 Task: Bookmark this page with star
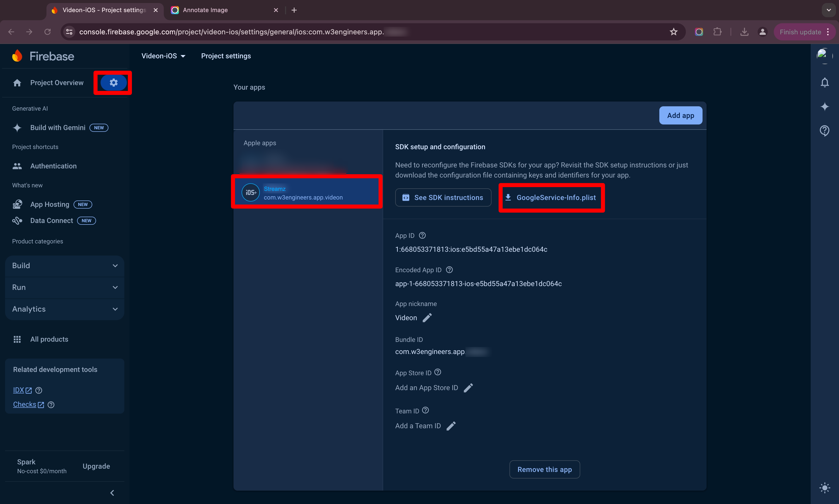[x=674, y=32]
